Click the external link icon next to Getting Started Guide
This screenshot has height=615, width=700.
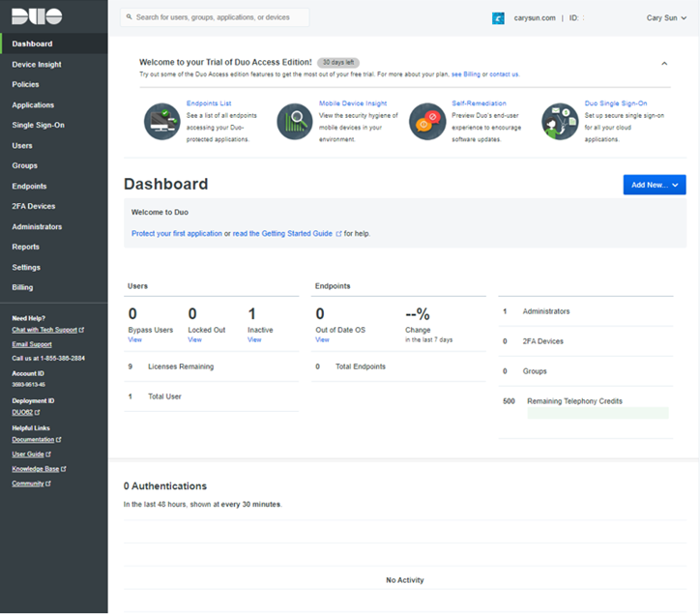pyautogui.click(x=338, y=234)
